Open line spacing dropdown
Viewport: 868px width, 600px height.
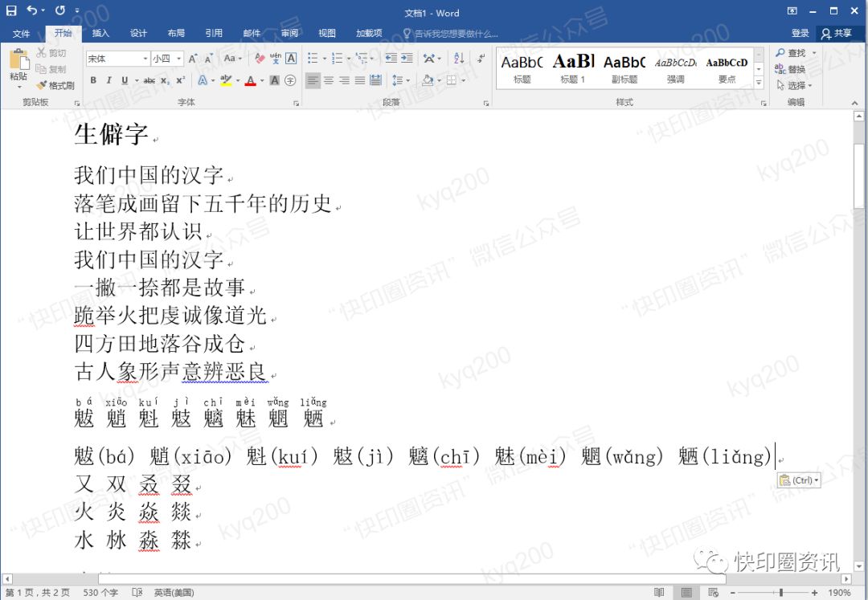[401, 80]
